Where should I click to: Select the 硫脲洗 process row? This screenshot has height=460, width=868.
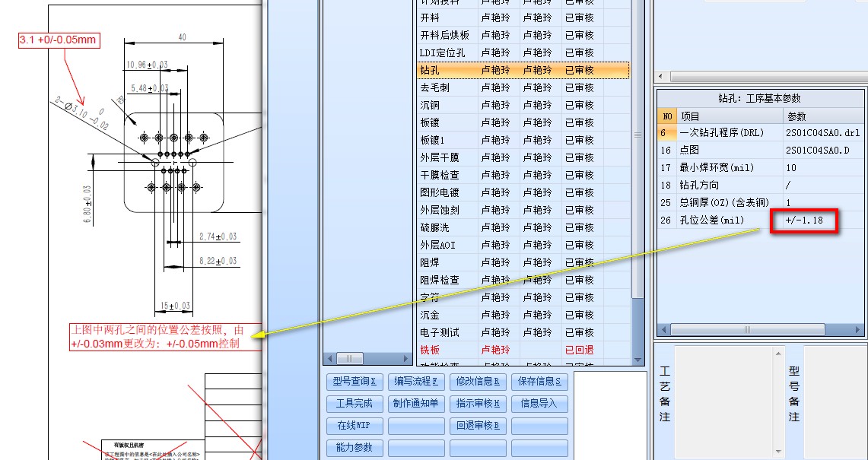pos(523,227)
